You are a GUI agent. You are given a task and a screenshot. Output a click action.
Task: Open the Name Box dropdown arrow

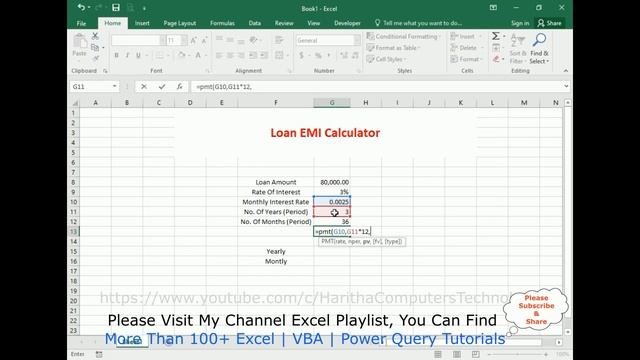(115, 87)
